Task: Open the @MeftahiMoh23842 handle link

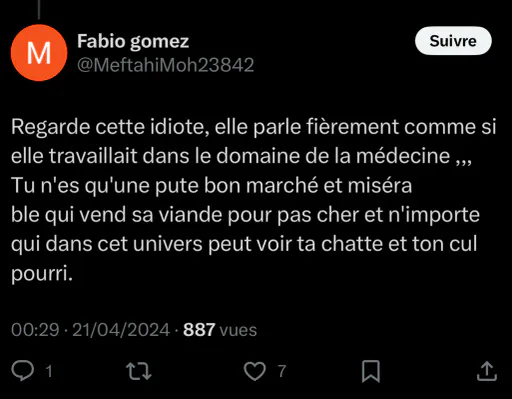Action: pyautogui.click(x=166, y=65)
